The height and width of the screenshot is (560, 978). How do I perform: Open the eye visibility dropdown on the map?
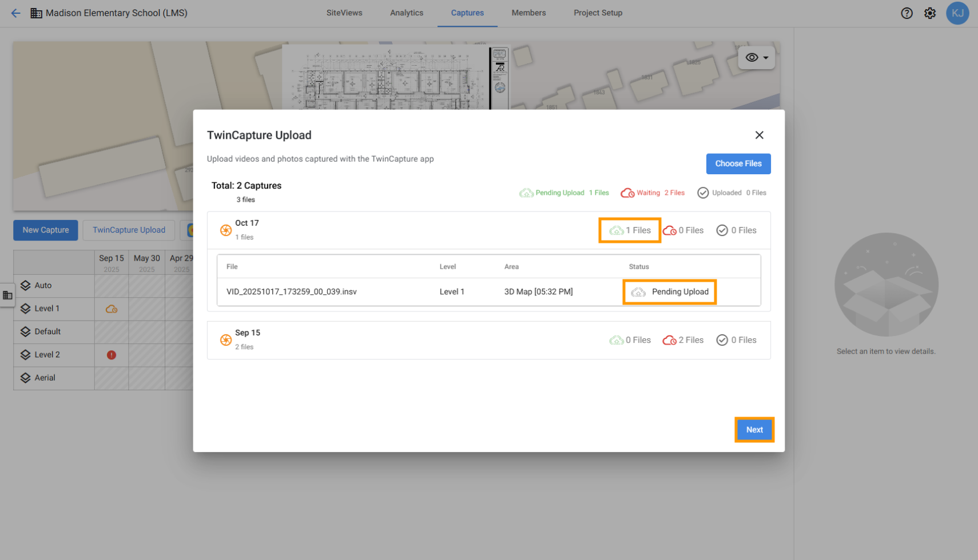point(757,58)
